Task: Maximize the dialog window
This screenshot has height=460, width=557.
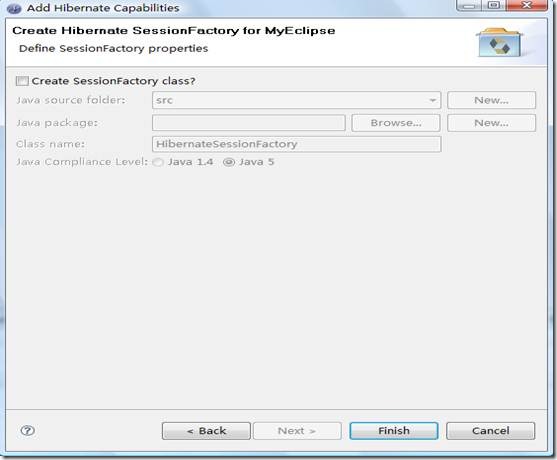Action: point(494,6)
